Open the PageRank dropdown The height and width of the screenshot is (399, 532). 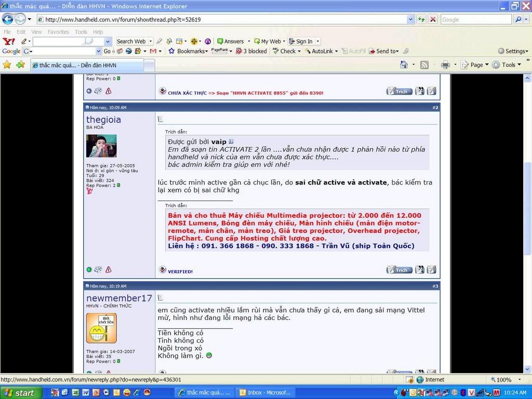231,51
